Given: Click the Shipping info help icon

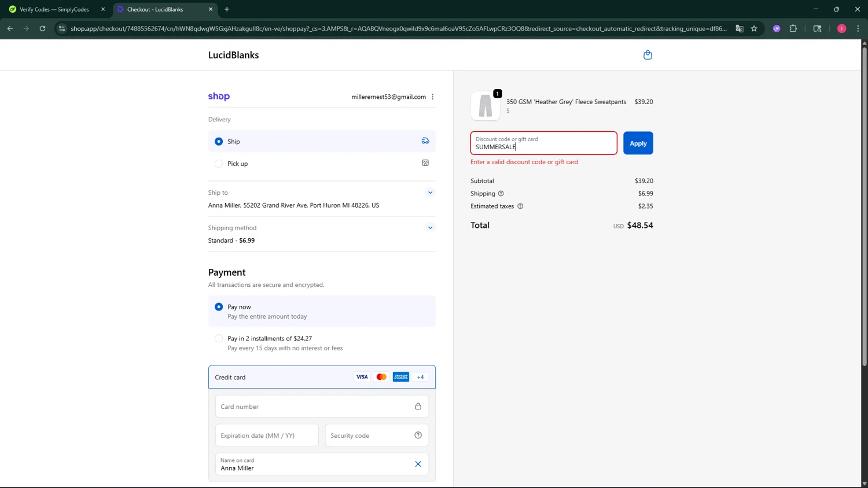Looking at the screenshot, I should pos(501,194).
